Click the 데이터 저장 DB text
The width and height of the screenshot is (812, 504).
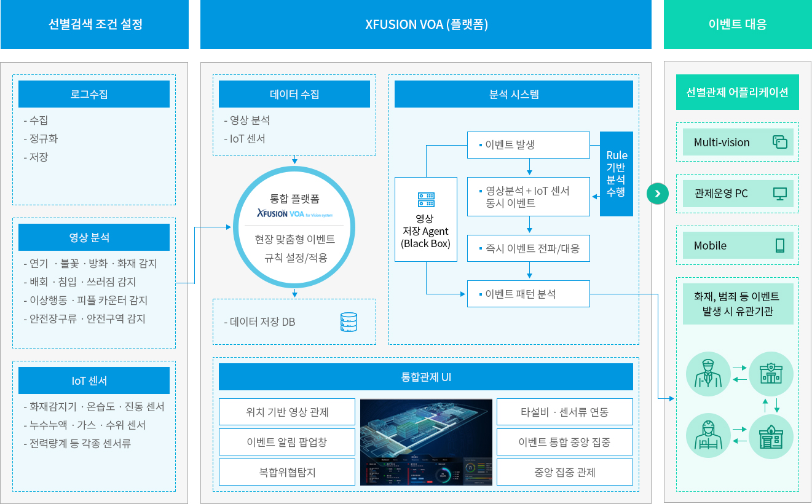(x=259, y=321)
